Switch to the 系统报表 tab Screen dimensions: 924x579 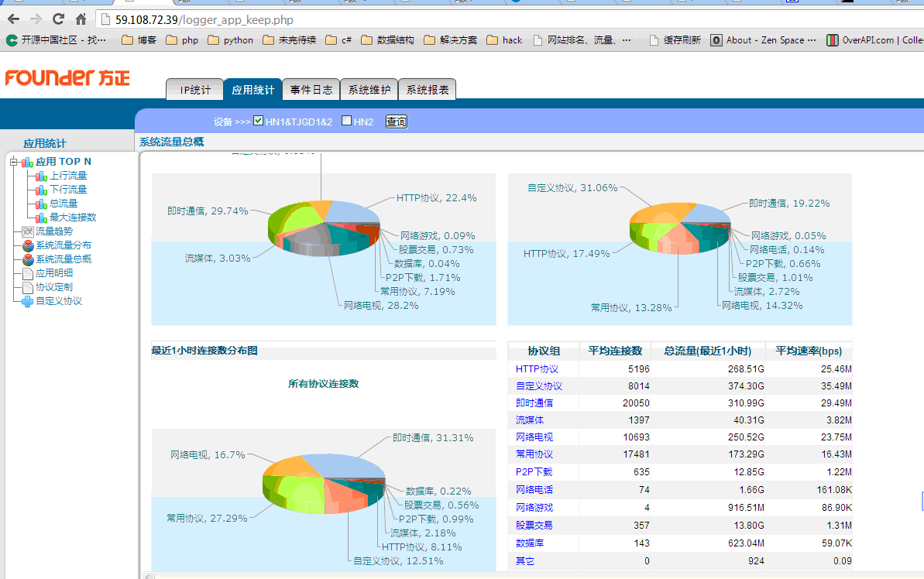428,90
